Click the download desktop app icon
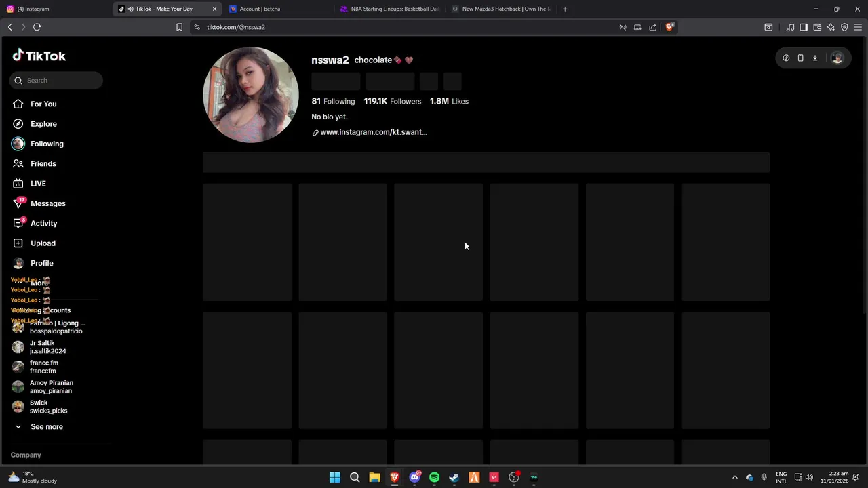 pyautogui.click(x=815, y=58)
